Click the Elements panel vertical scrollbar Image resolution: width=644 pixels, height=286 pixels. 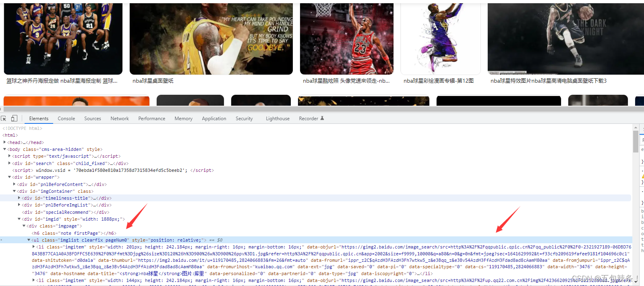coord(636,142)
